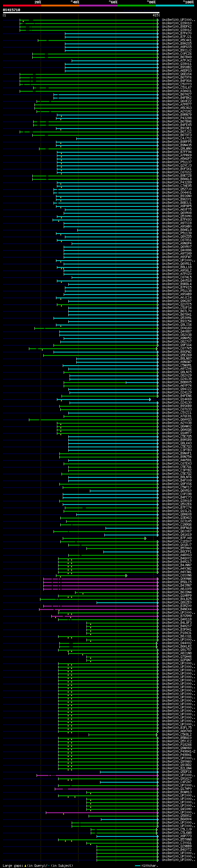The image size is (197, 868).
Task: Open hit UniRef100_Q41619
Action: [x=177, y=535]
